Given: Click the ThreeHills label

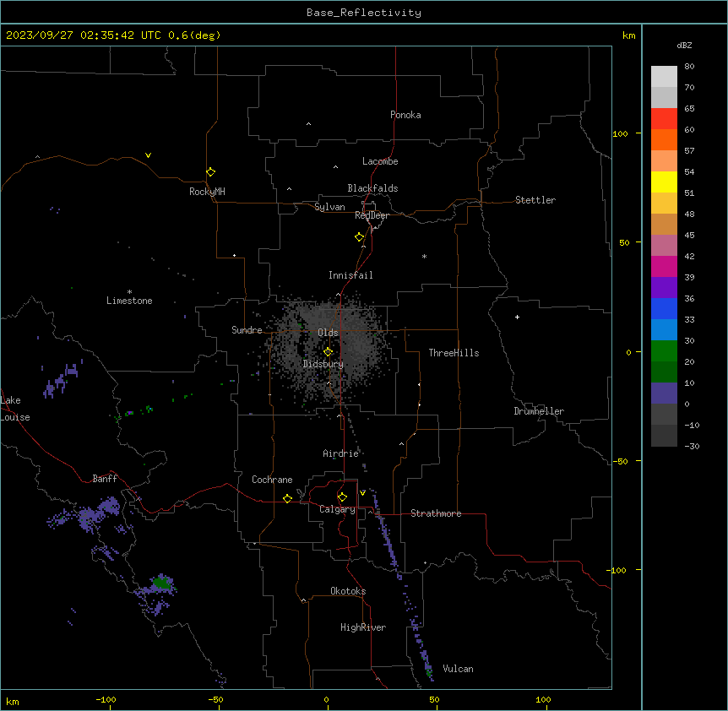Looking at the screenshot, I should [454, 353].
